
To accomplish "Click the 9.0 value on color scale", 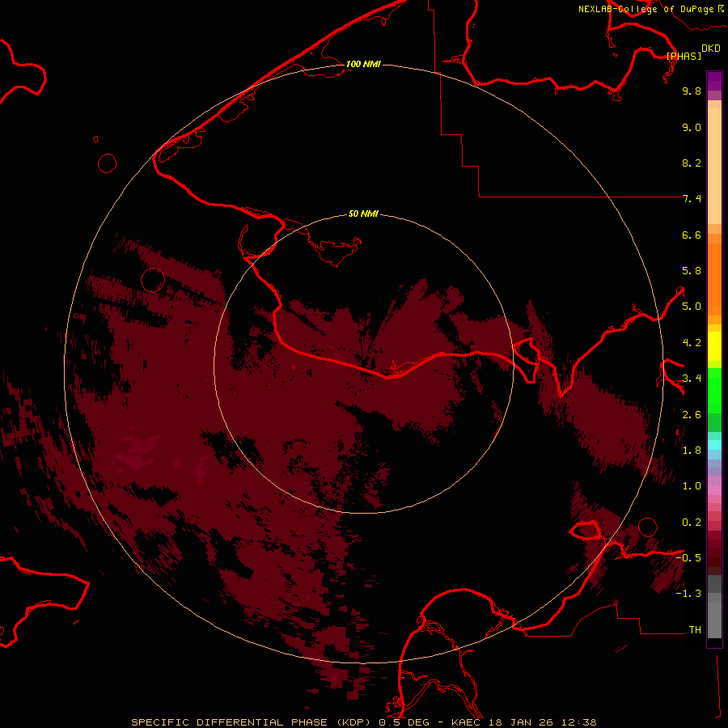I will click(692, 127).
